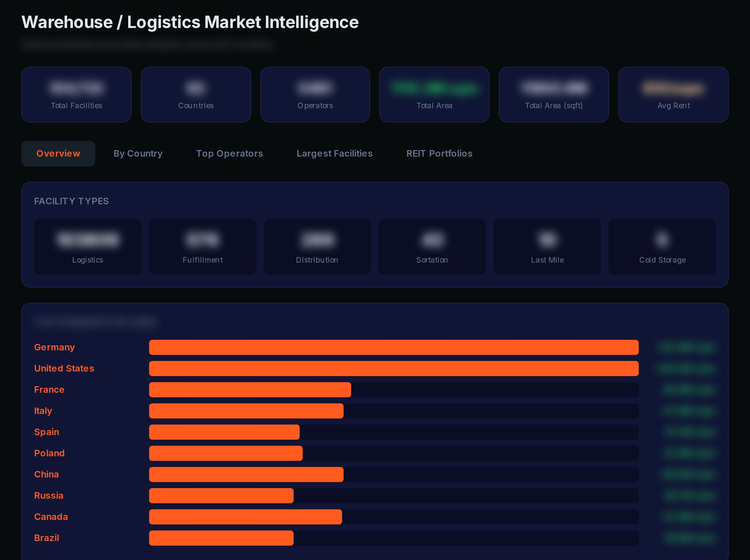Click the Brazil orange bar
Screen dimensions: 750x560
click(221, 538)
